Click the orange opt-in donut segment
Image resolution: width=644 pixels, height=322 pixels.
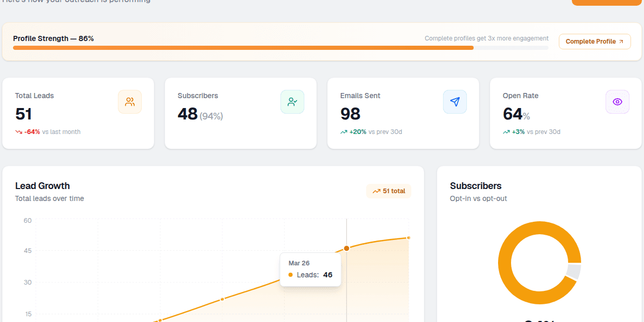(505, 263)
